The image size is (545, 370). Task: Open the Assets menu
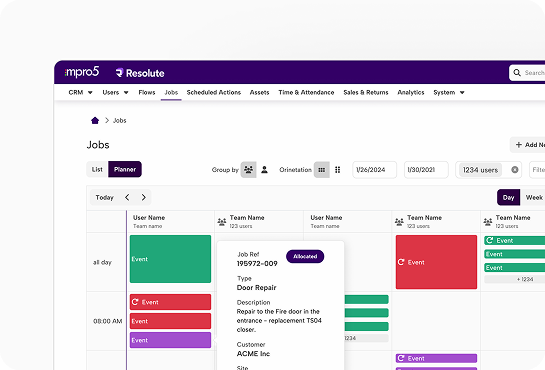click(259, 92)
